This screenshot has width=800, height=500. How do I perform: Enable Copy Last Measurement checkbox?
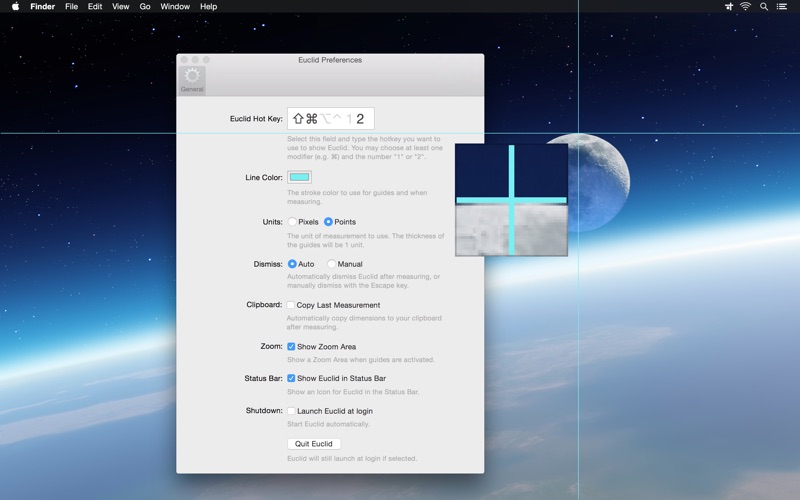tap(291, 305)
